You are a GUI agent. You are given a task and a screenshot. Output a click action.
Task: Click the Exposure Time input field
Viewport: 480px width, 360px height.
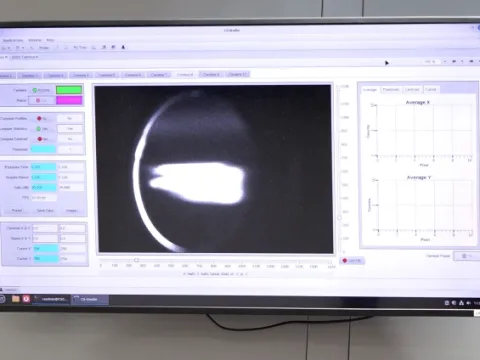tap(44, 167)
